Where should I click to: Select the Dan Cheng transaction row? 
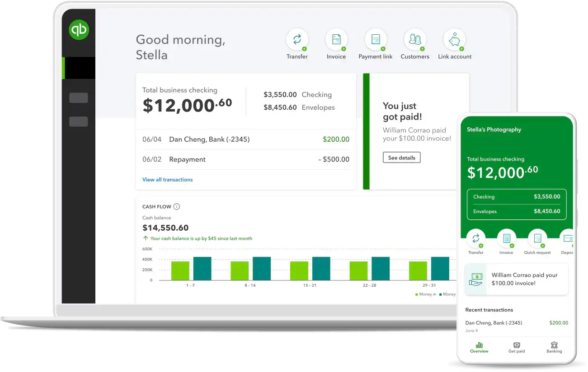[246, 139]
